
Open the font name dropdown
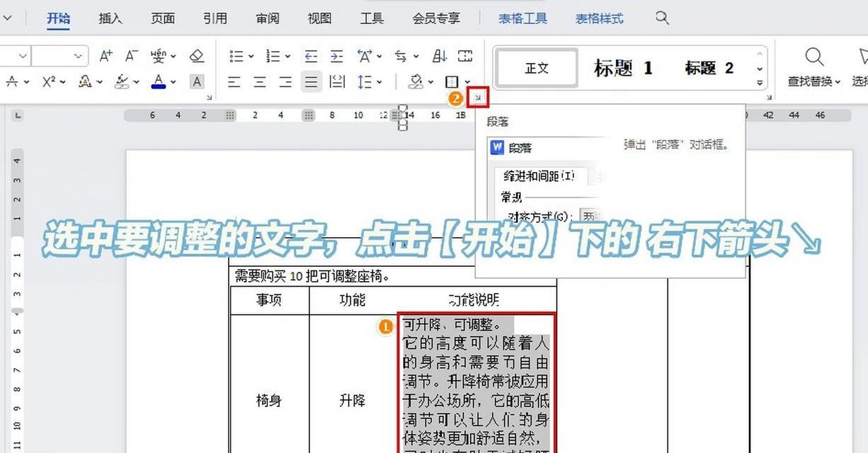(23, 56)
